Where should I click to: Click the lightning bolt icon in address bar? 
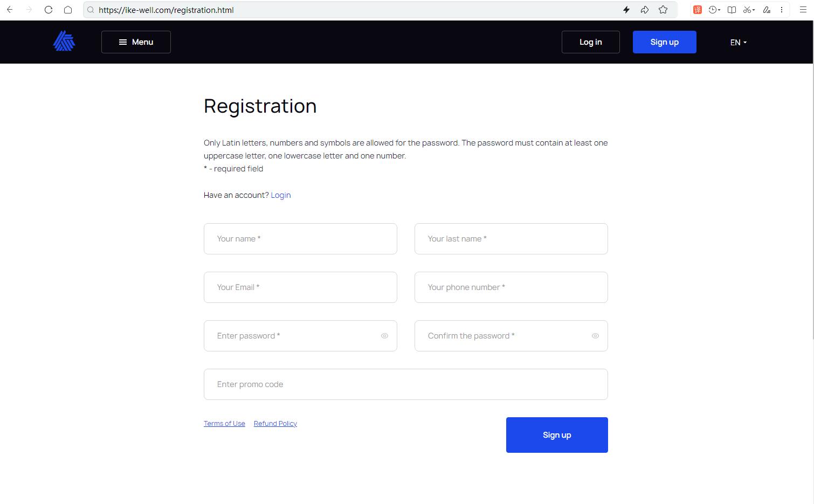[x=626, y=10]
